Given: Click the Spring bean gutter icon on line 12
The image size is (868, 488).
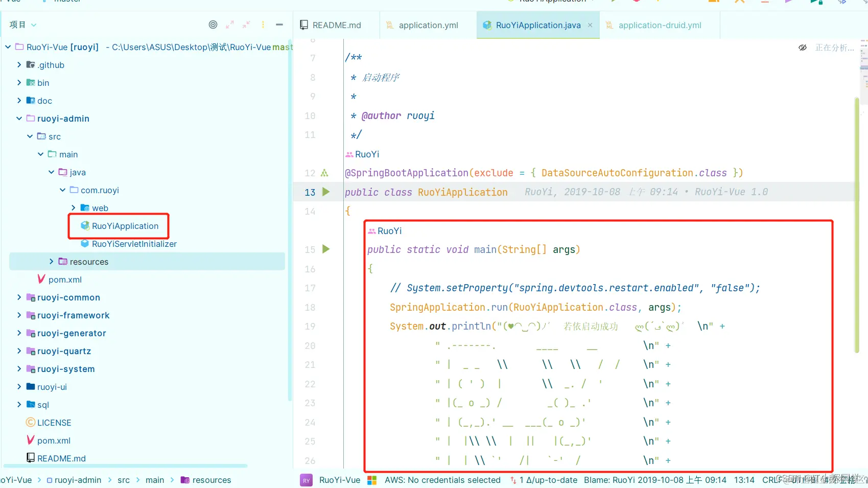Looking at the screenshot, I should coord(324,173).
